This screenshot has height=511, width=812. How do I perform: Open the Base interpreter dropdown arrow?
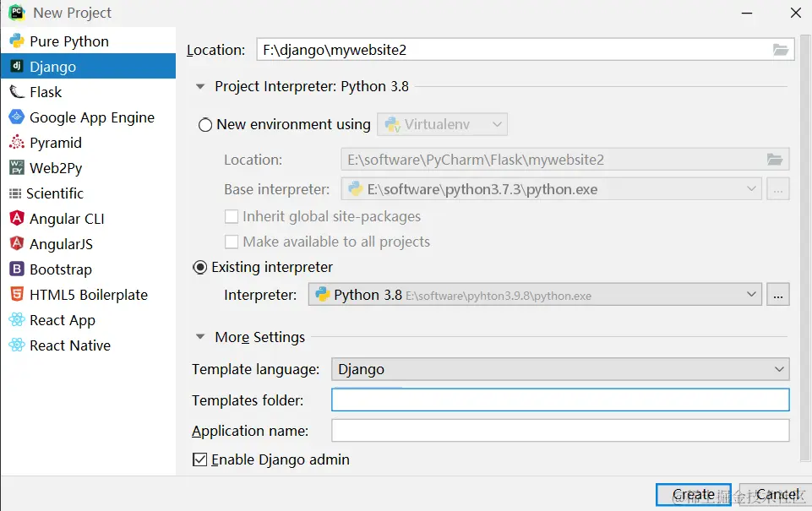tap(751, 189)
